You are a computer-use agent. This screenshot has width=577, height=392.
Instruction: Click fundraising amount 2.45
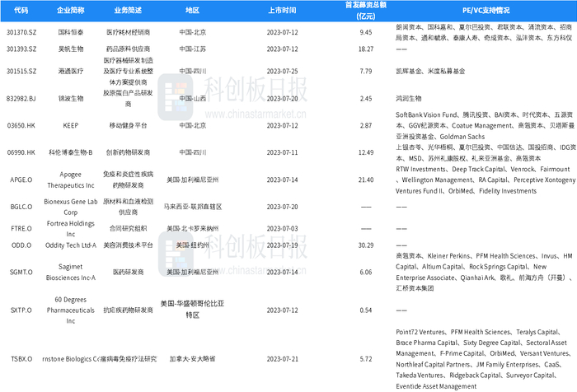366,99
